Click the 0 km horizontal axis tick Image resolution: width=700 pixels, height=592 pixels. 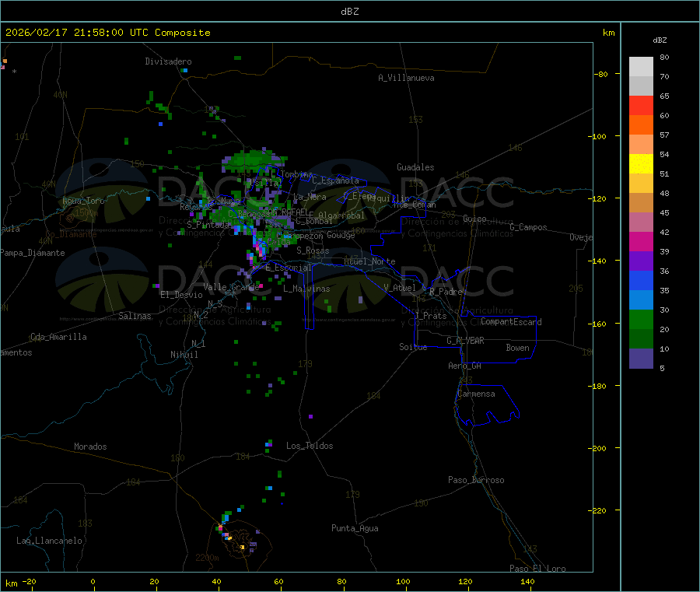coord(93,581)
